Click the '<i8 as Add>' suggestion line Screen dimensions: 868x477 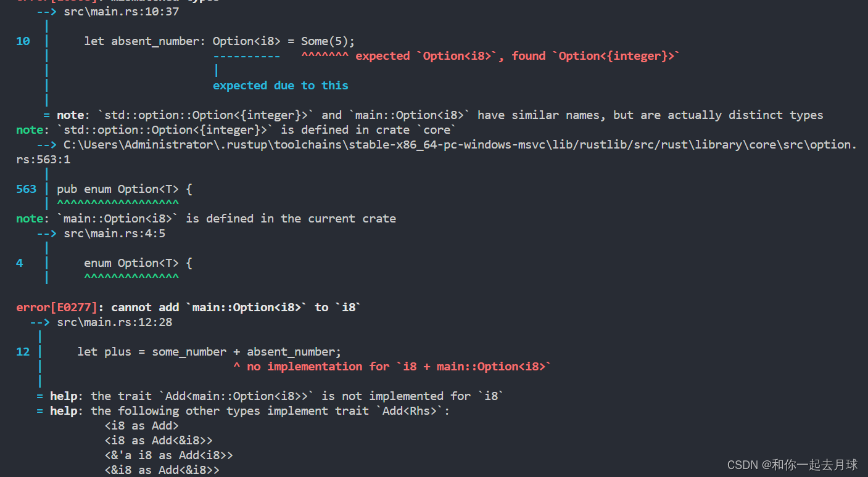[142, 426]
